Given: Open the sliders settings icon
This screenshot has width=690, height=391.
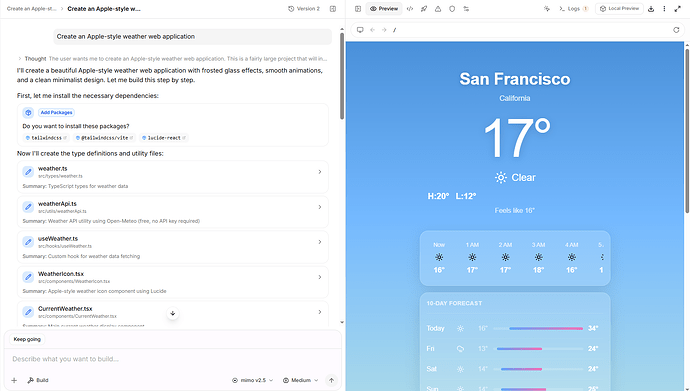Looking at the screenshot, I should (466, 9).
